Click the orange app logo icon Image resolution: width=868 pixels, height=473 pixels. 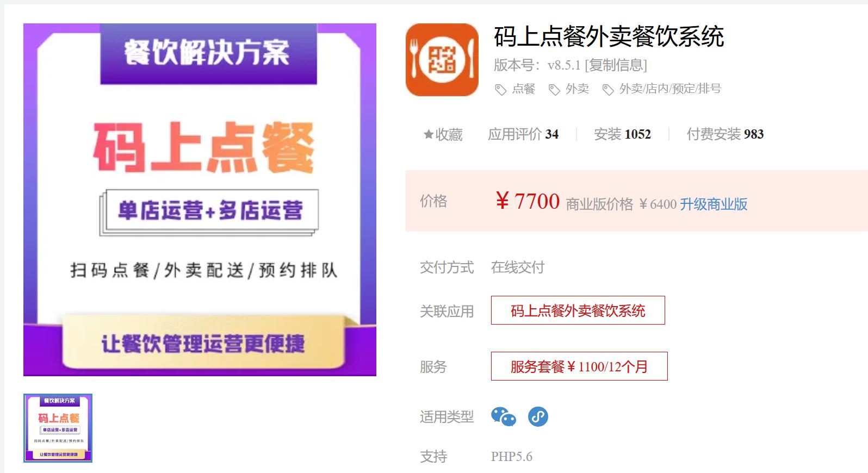442,60
